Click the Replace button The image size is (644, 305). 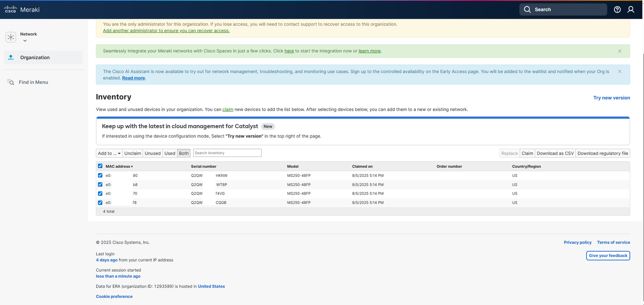509,153
